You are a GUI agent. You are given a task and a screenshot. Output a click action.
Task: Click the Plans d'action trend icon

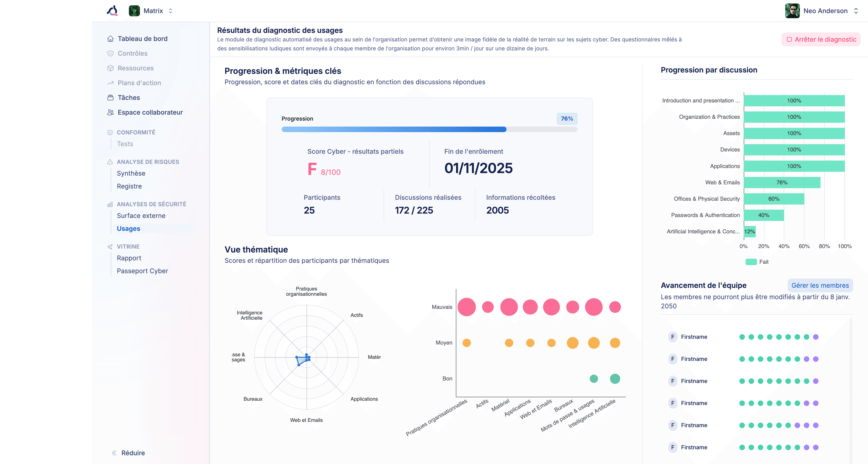tap(110, 83)
